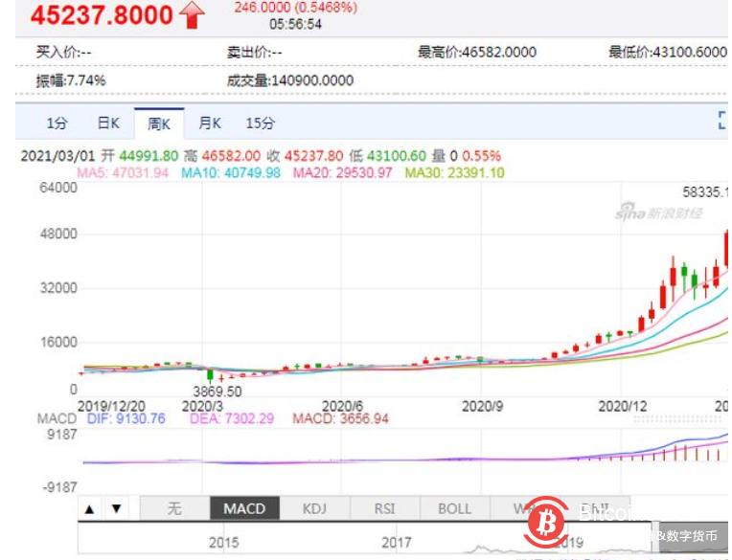Viewport: 732px width, 560px height.
Task: Switch to the 日K chart tab
Action: pyautogui.click(x=108, y=123)
